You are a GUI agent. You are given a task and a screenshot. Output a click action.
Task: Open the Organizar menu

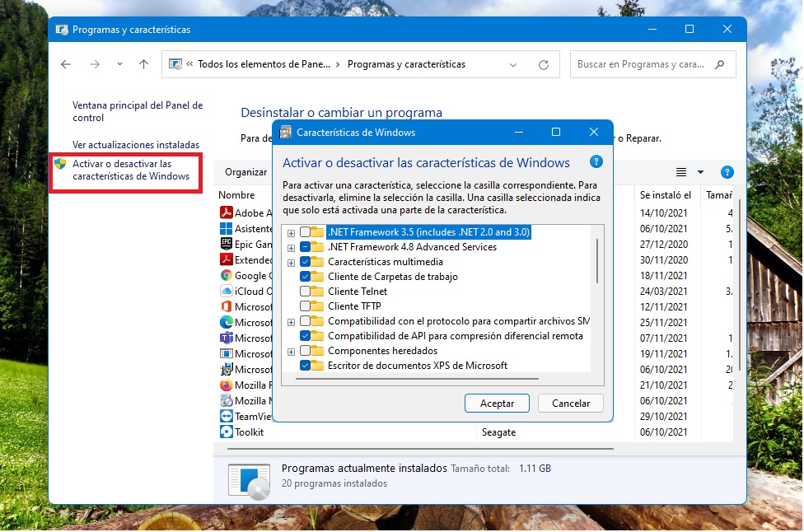coord(245,172)
